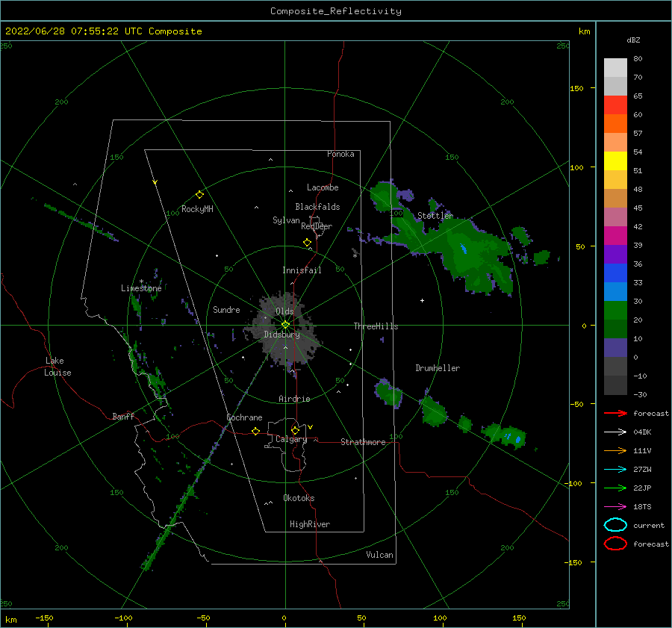Click the red forecast arrow in legend

coord(615,413)
